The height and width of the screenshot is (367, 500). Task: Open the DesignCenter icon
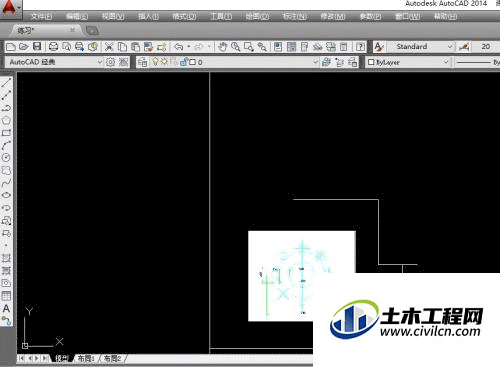291,47
